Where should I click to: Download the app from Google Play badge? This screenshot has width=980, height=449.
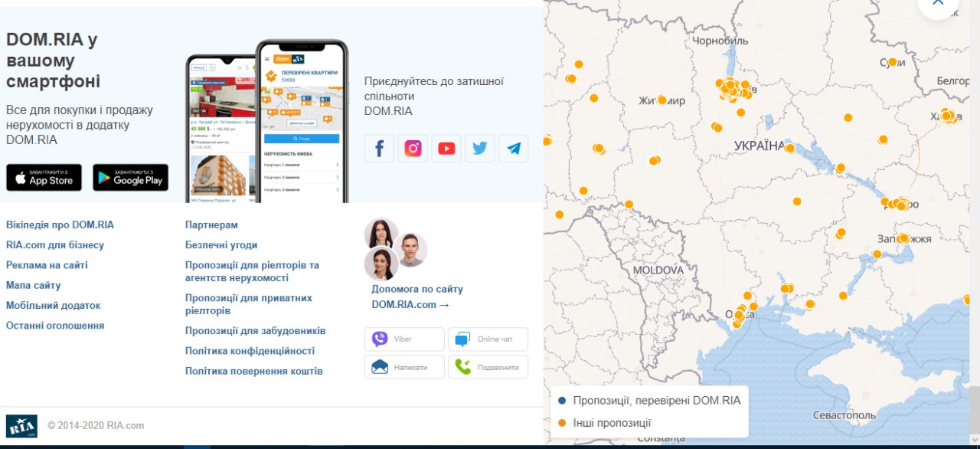pos(131,177)
